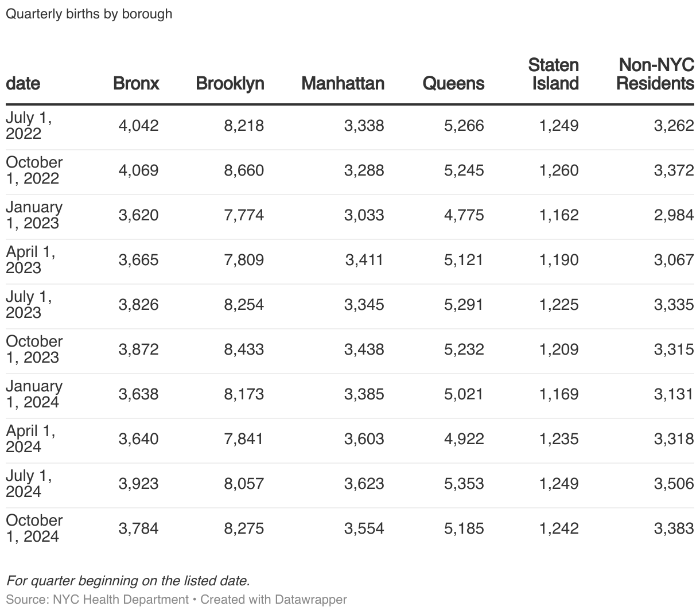Click the Bronx column header

pos(136,83)
